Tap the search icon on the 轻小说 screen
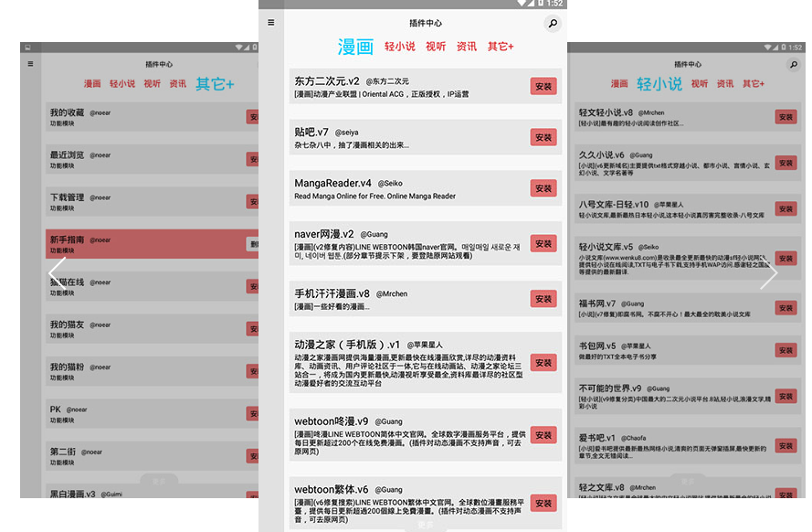 [794, 64]
